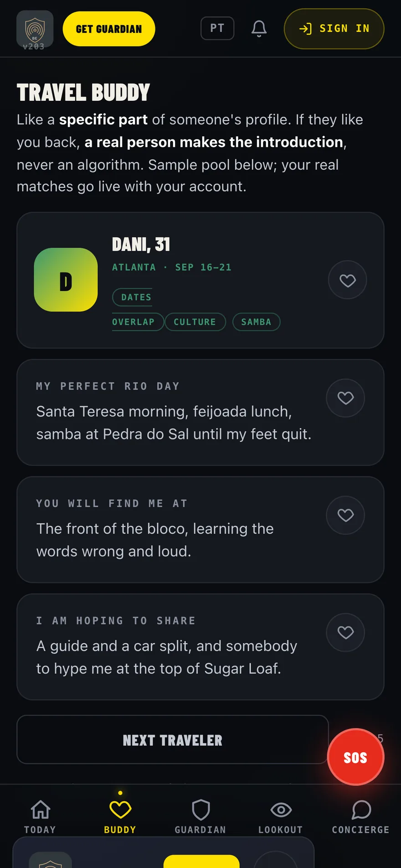Like Dani's profile with heart icon
Viewport: 401px width, 868px height.
(x=347, y=280)
